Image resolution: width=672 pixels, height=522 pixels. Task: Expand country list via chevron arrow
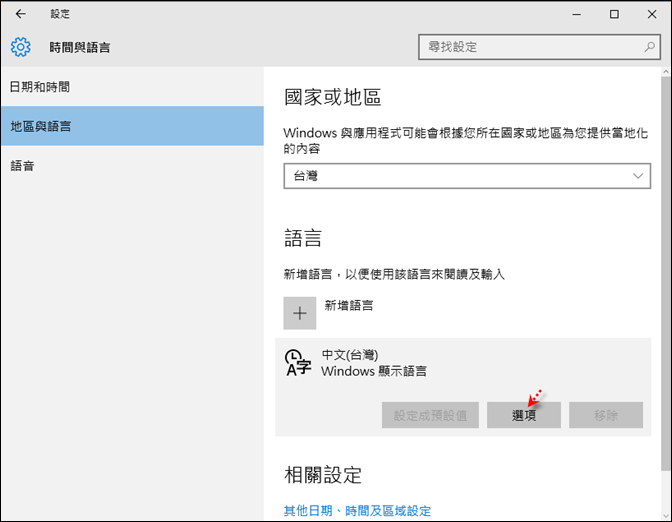(638, 176)
